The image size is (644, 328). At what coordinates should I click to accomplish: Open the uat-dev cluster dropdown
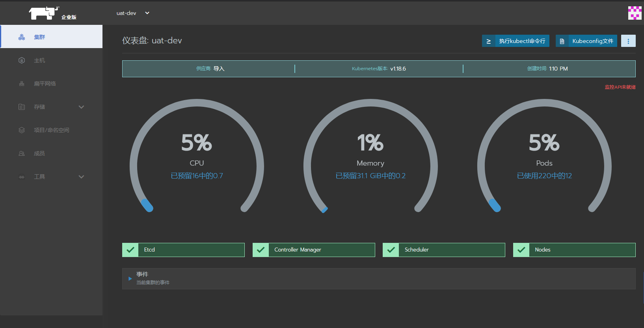click(133, 13)
